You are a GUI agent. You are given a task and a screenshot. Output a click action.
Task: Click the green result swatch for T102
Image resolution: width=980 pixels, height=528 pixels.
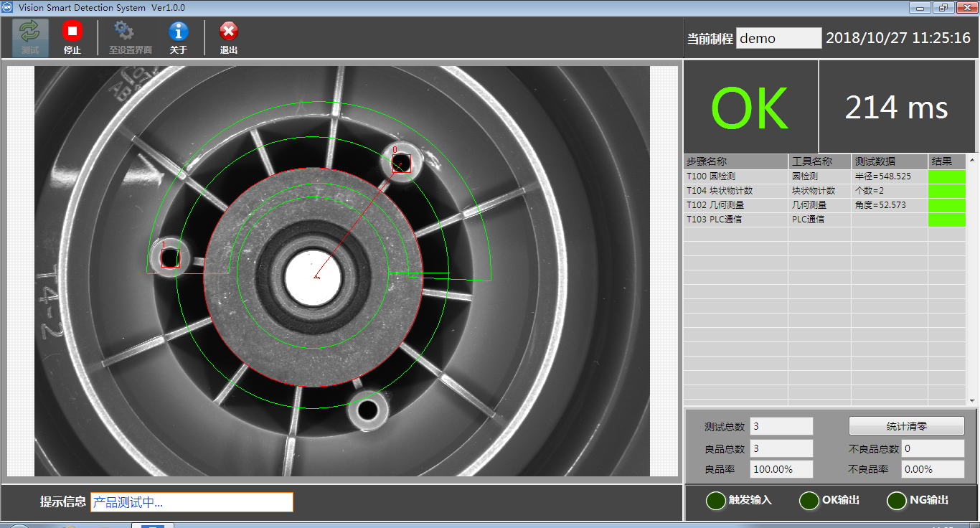946,205
